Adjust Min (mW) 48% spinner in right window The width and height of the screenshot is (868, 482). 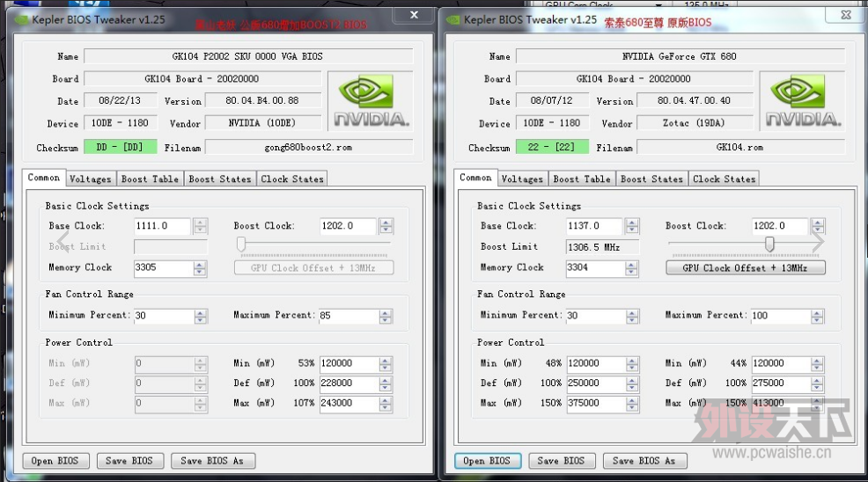coord(631,363)
